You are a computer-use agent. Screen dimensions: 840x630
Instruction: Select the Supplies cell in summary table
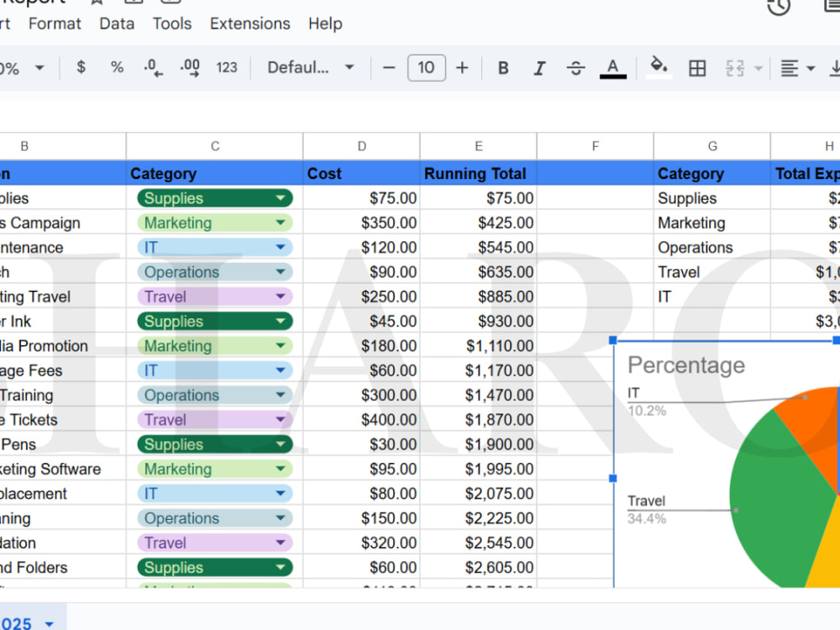coord(712,198)
